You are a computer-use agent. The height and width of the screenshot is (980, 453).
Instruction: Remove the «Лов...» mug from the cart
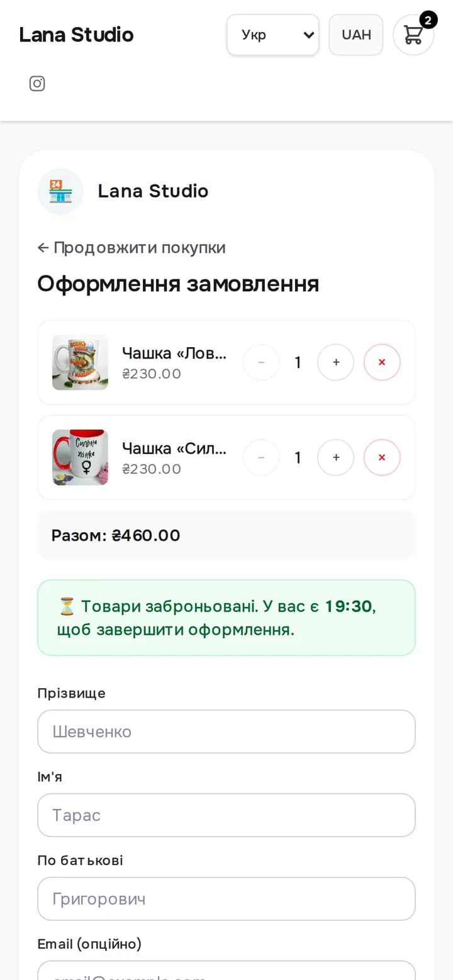382,362
